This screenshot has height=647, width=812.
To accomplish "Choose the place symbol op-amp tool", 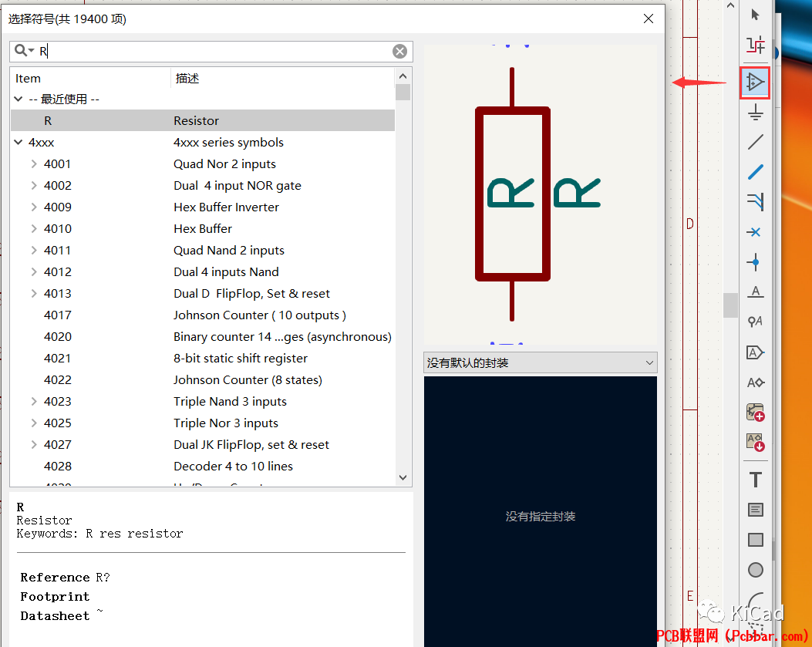I will [x=755, y=82].
